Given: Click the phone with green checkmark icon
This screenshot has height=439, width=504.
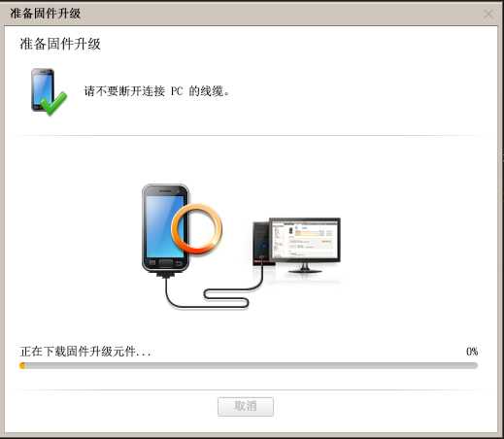Looking at the screenshot, I should tap(50, 92).
